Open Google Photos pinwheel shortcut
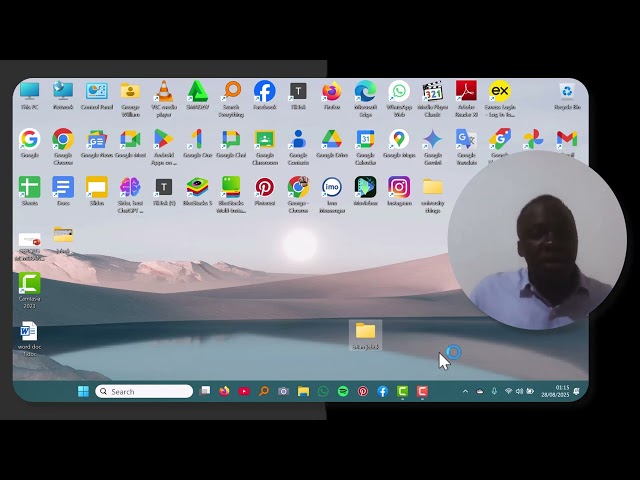The image size is (640, 480). click(533, 140)
